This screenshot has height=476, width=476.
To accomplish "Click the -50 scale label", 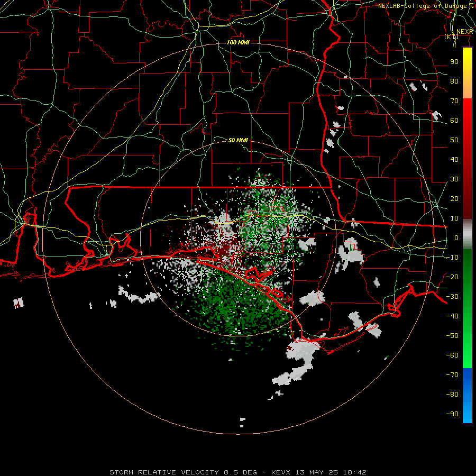I will 452,336.
